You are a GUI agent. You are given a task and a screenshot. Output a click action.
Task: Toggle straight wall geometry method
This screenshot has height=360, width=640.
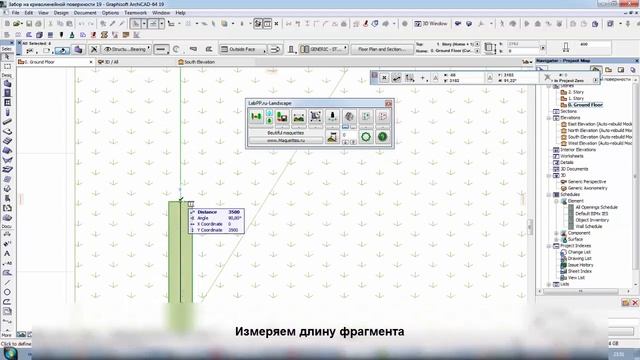[x=162, y=49]
